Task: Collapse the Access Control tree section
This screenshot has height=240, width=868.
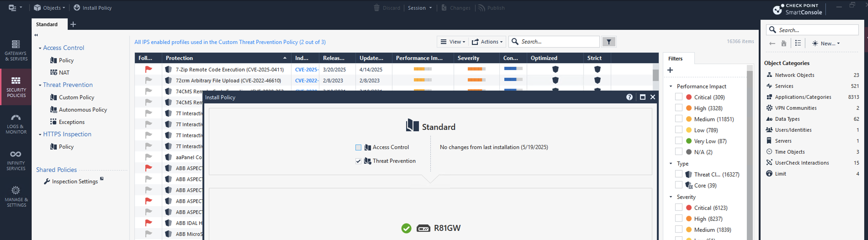Action: point(40,48)
